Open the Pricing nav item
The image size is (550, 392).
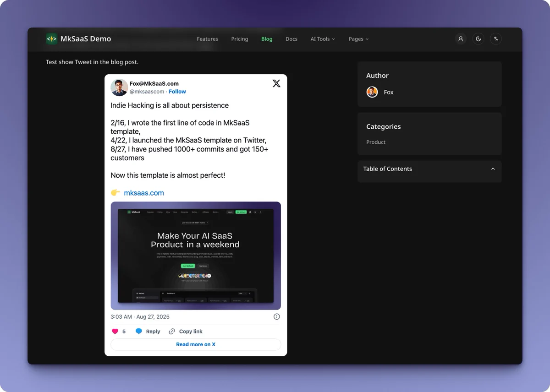[239, 39]
